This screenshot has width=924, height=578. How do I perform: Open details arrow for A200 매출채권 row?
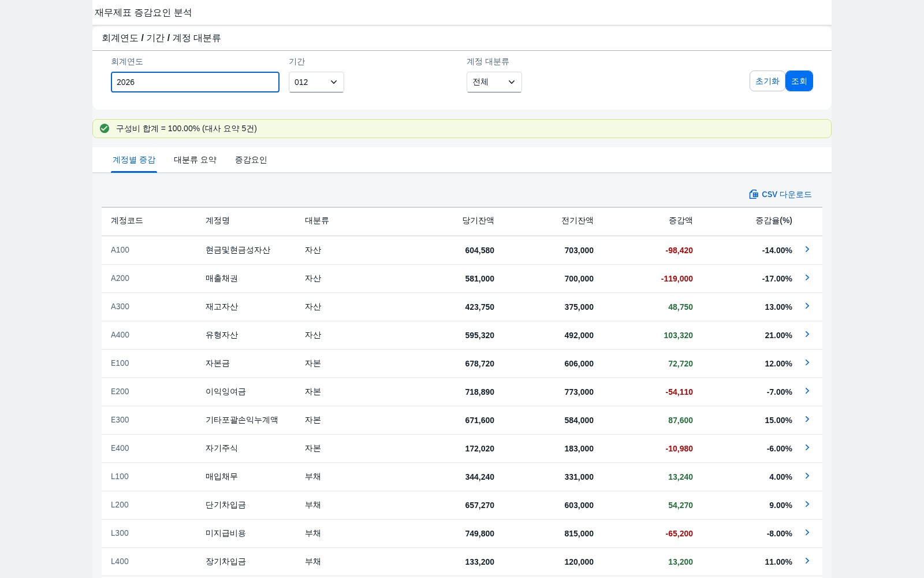(x=807, y=277)
